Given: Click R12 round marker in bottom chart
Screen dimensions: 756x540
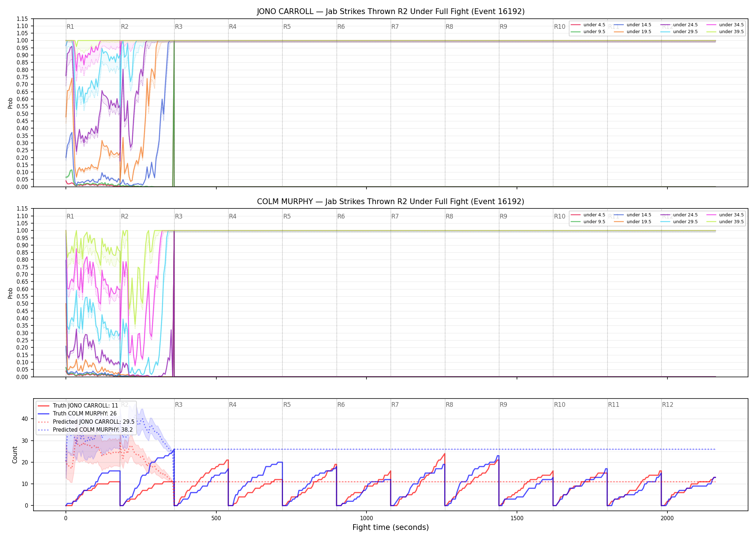Looking at the screenshot, I should [667, 405].
